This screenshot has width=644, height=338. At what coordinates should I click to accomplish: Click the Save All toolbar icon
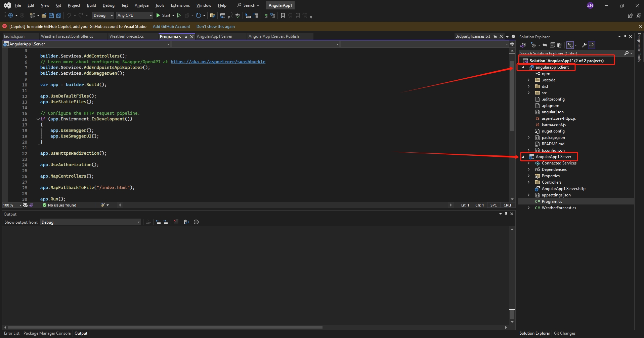tap(59, 15)
